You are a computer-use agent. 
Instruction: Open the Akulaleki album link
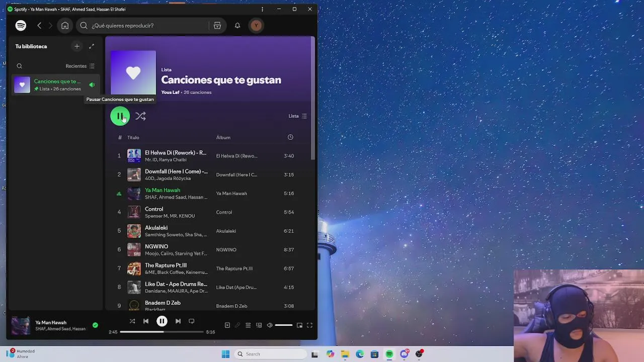coord(226,231)
